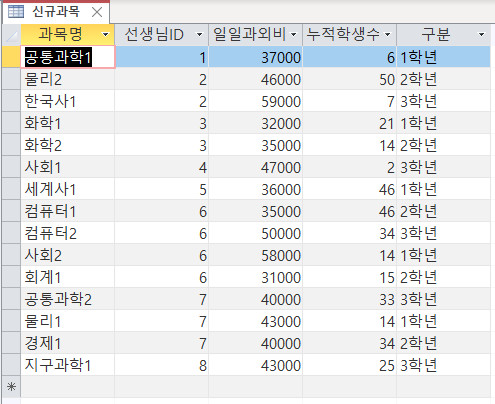This screenshot has height=404, width=495.
Task: Click the 58000 fee cell for 사회2
Action: tap(256, 255)
